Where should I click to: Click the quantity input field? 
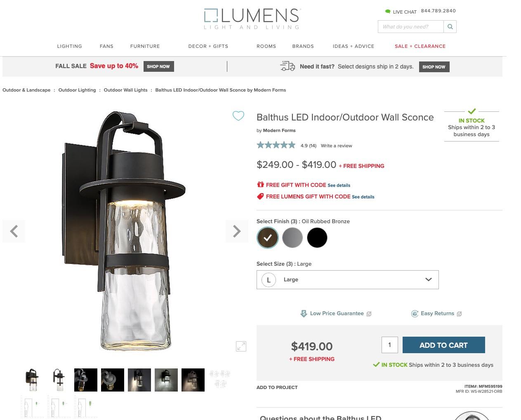[x=389, y=345]
